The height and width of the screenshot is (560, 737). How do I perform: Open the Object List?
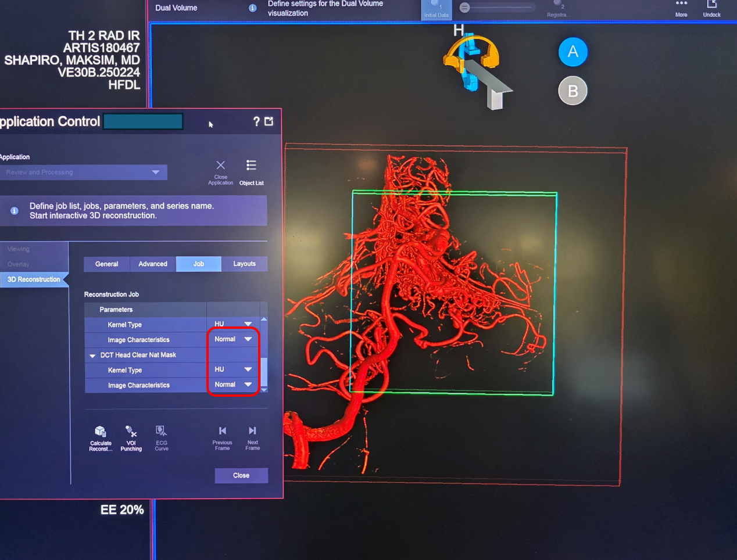pyautogui.click(x=251, y=167)
